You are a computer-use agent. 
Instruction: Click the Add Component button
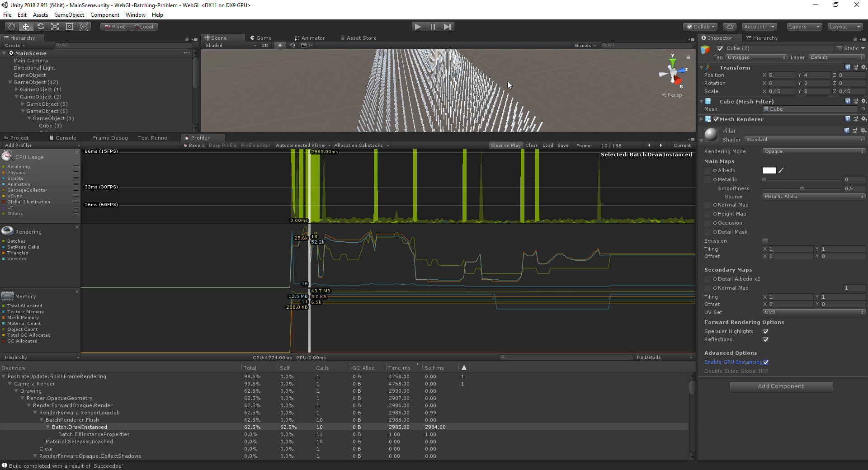pyautogui.click(x=781, y=386)
